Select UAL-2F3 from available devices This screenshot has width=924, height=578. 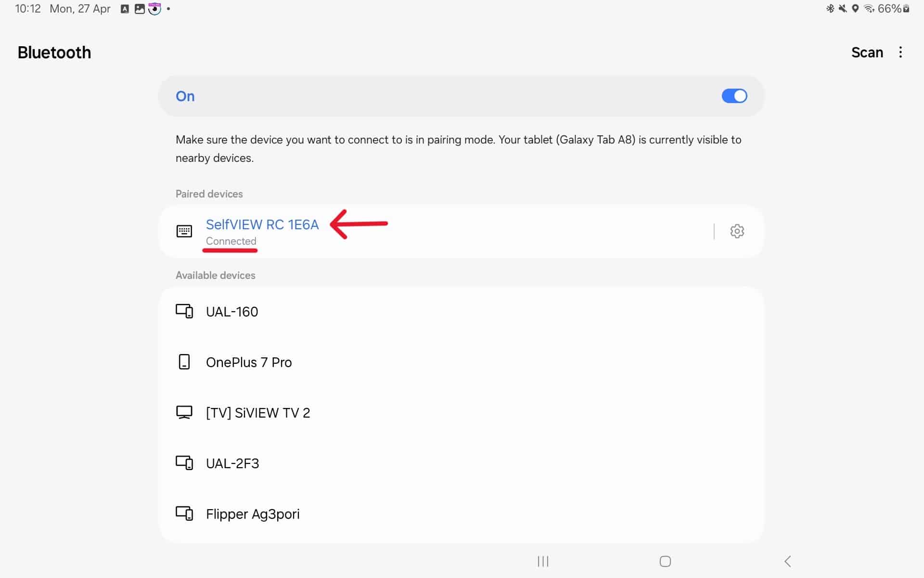pos(232,463)
